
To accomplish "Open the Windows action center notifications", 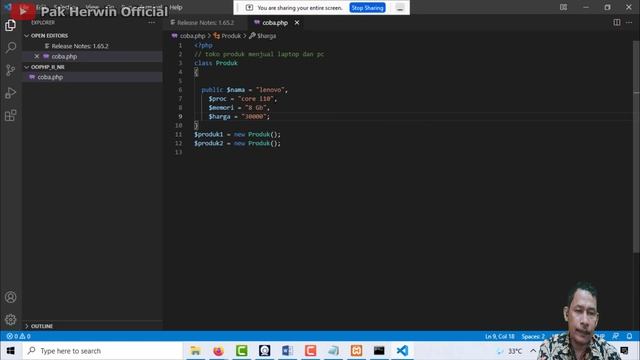I will 624,351.
